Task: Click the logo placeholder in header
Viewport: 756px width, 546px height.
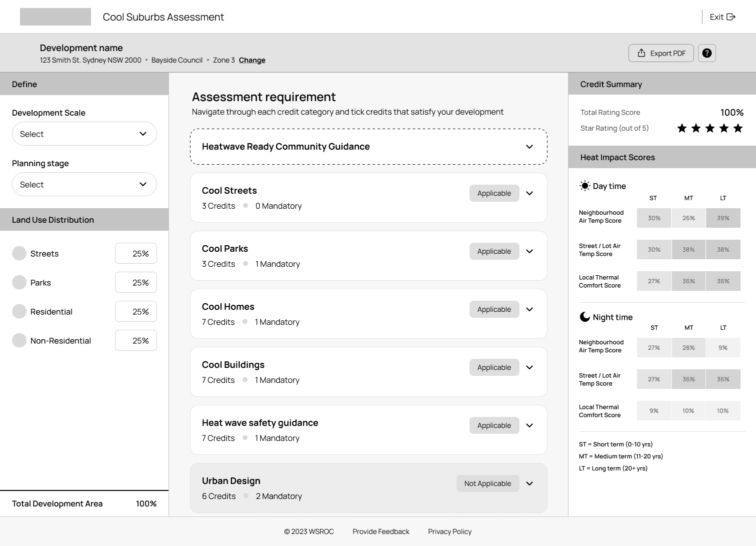Action: (x=55, y=17)
